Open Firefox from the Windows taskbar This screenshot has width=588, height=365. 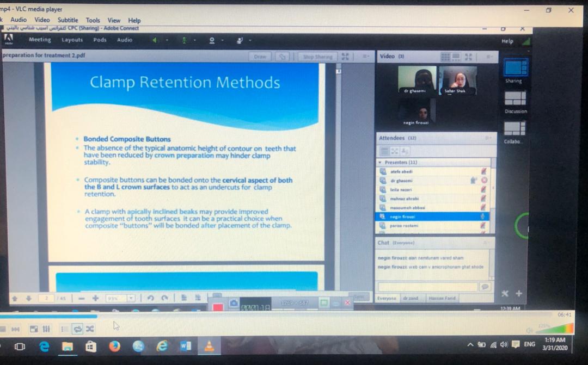(x=114, y=347)
